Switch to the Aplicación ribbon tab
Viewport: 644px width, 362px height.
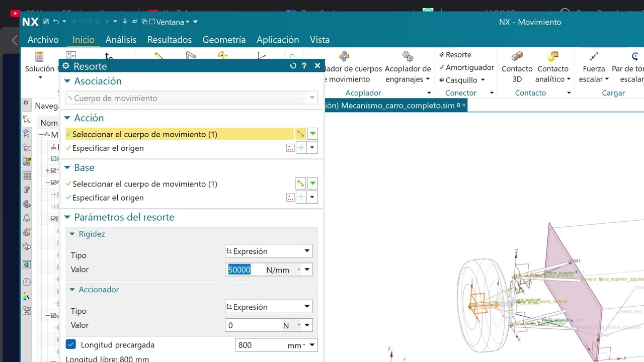point(278,40)
